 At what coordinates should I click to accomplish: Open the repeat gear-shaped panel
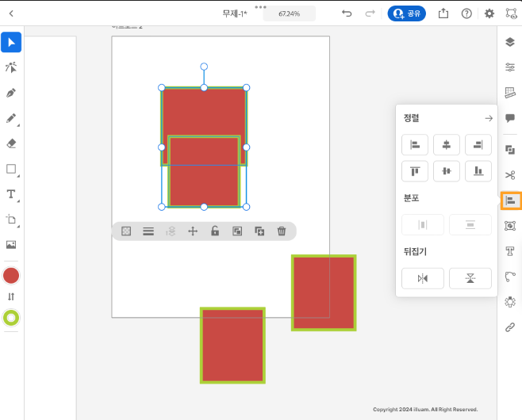point(509,302)
